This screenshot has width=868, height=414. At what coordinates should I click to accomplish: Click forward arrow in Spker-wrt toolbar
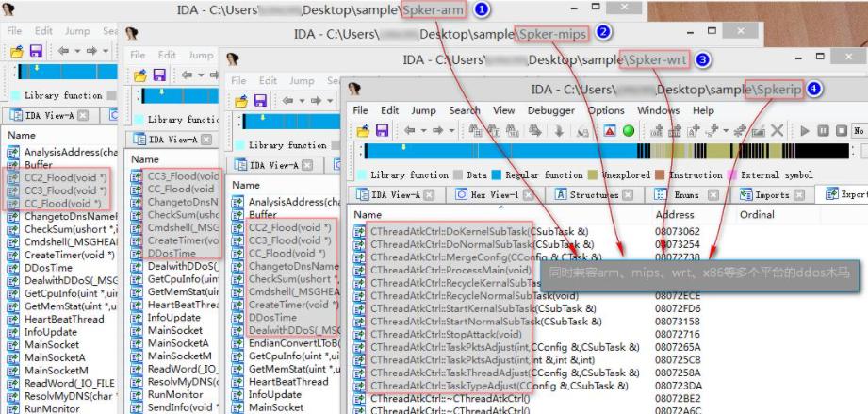pos(316,100)
